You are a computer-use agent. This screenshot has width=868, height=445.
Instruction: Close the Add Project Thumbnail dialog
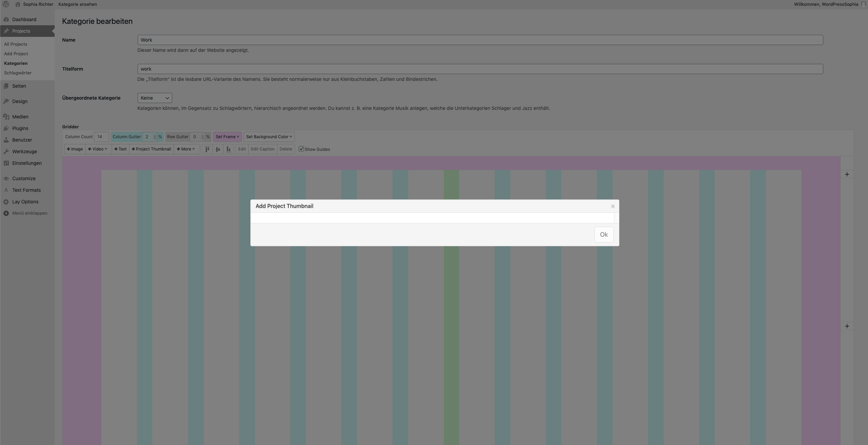[x=612, y=206]
